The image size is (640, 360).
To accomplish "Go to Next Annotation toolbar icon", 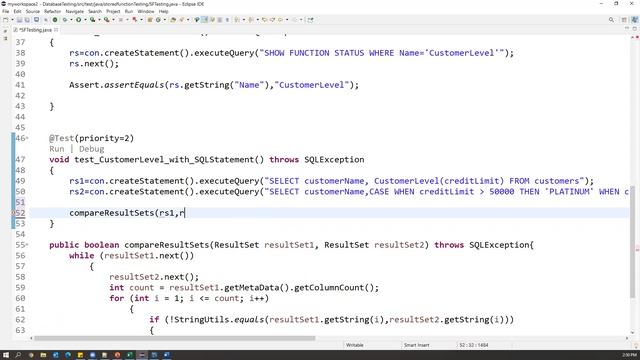I will pyautogui.click(x=237, y=20).
